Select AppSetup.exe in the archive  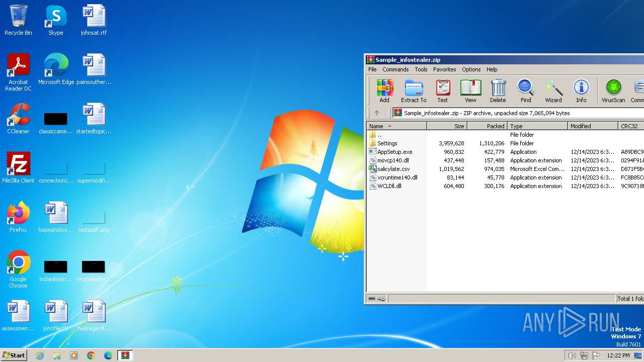click(x=505, y=152)
